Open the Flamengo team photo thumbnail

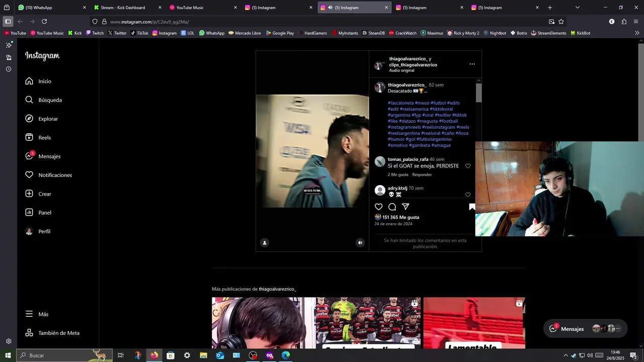point(368,323)
